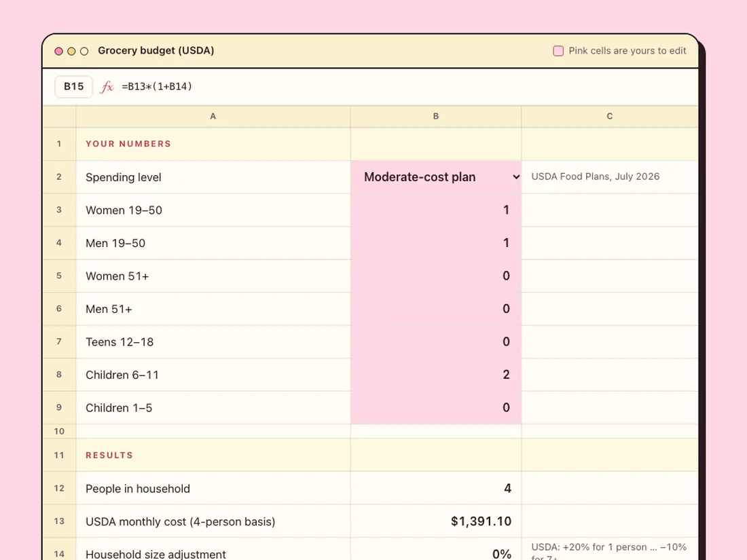Edit the Teens 12–18 count cell

[436, 342]
